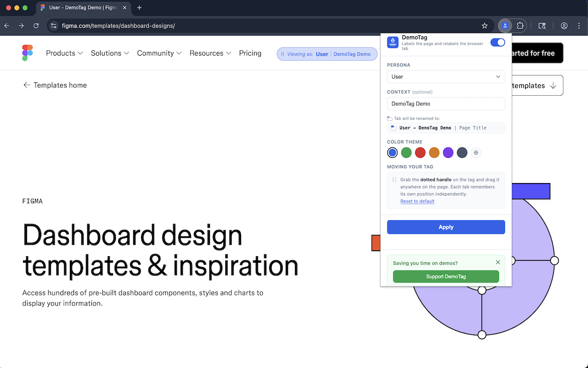Screen dimensions: 588x368
Task: Open the Chrome extensions puzzle icon
Action: (520, 26)
